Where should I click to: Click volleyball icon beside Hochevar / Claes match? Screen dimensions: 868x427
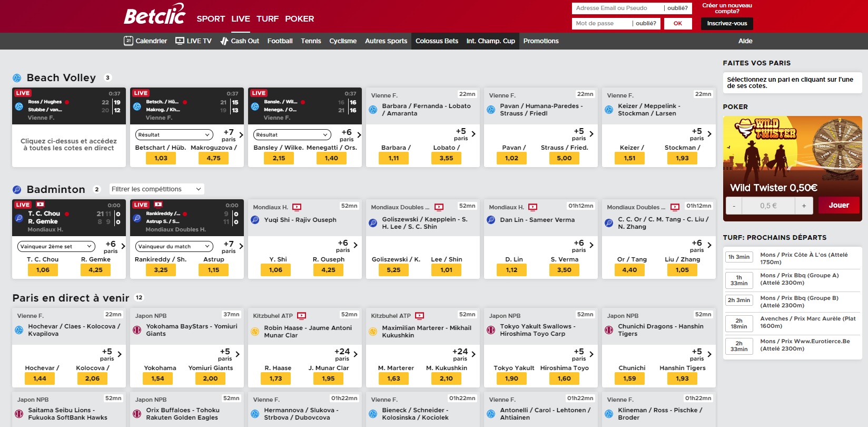(x=19, y=330)
